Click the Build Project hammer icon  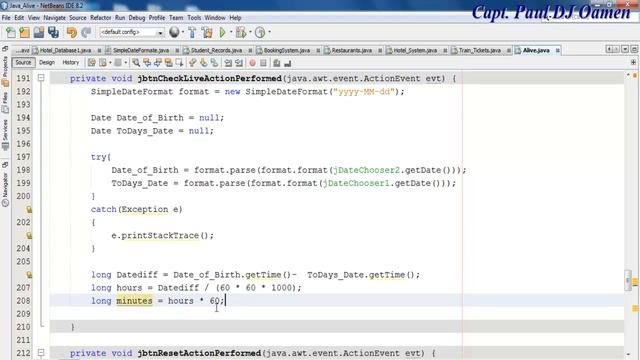click(x=192, y=32)
